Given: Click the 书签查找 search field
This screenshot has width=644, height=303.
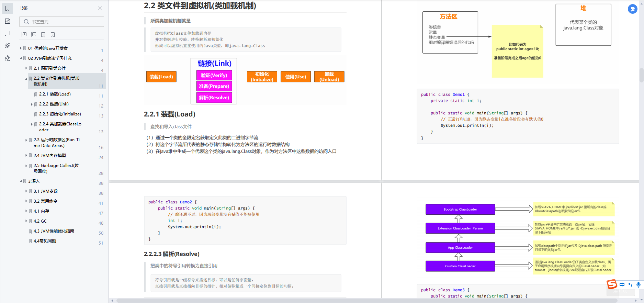Looking at the screenshot, I should point(61,22).
